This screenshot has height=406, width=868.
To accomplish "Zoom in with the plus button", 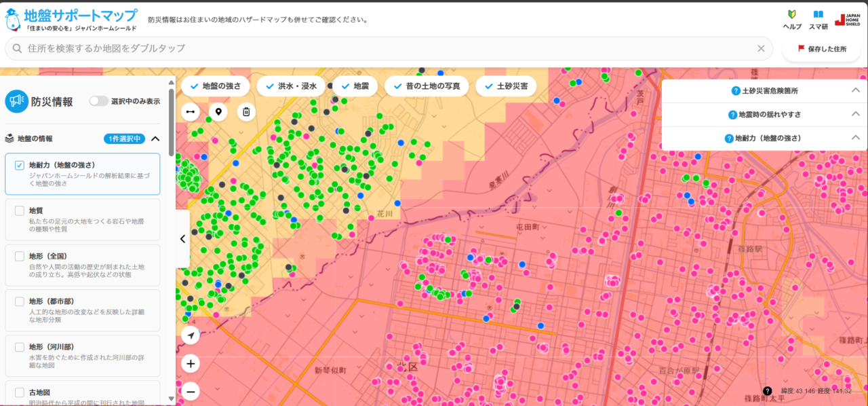I will tap(191, 364).
